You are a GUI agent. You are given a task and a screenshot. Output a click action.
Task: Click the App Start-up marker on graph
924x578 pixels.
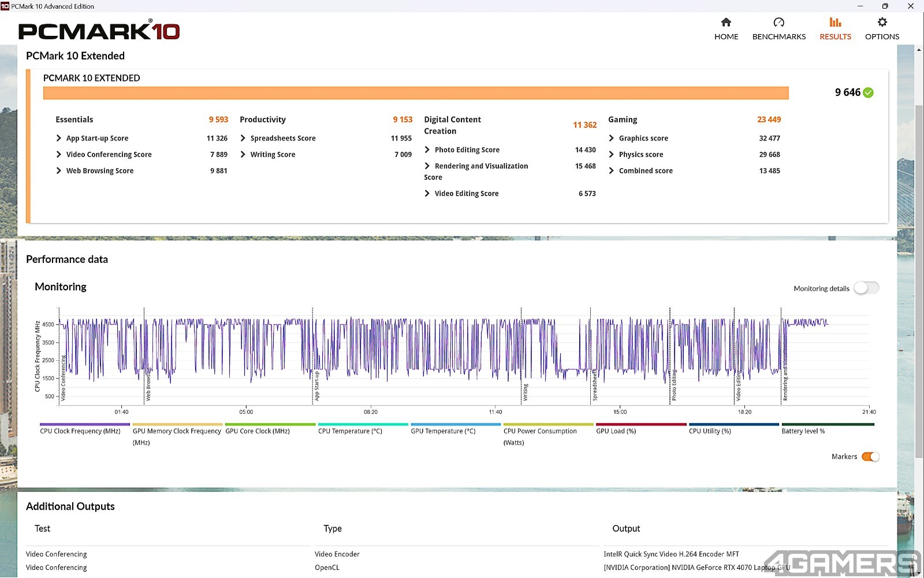click(x=316, y=387)
